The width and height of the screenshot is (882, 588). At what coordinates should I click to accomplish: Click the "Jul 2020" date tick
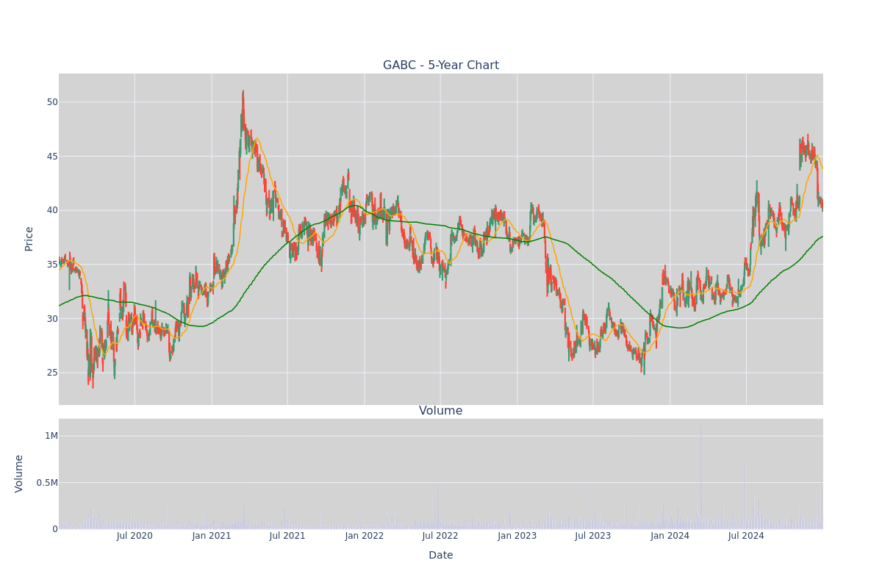tap(135, 536)
